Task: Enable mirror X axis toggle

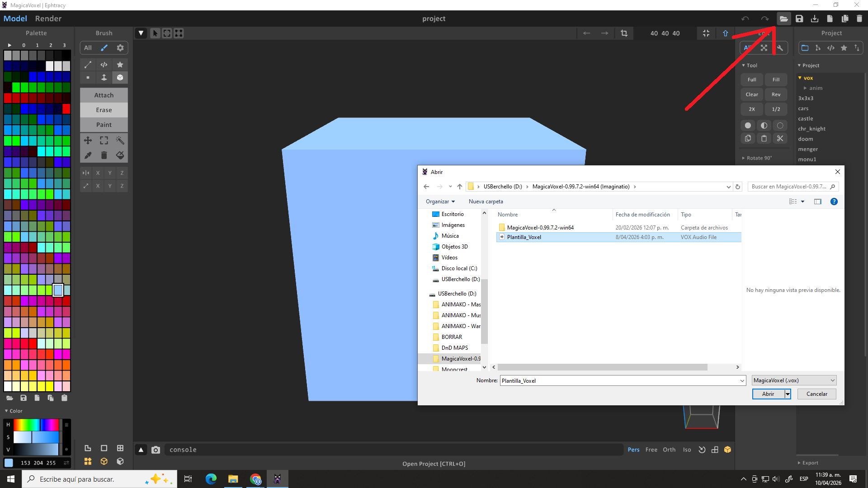Action: coord(98,173)
